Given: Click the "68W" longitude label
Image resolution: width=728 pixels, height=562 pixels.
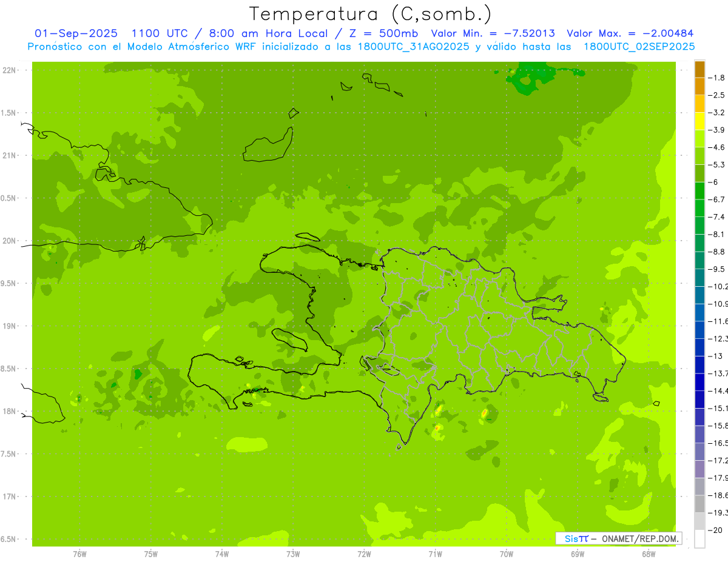Looking at the screenshot, I should click(649, 554).
